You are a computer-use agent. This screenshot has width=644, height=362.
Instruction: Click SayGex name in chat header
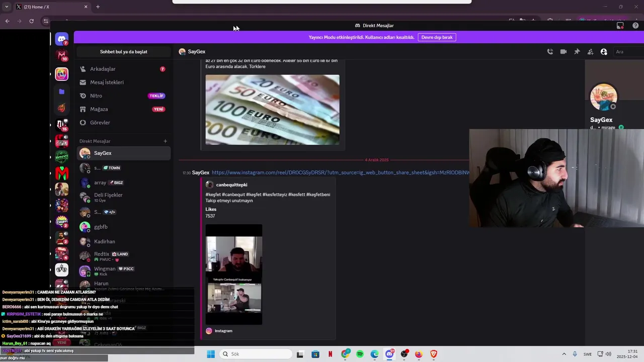point(196,52)
